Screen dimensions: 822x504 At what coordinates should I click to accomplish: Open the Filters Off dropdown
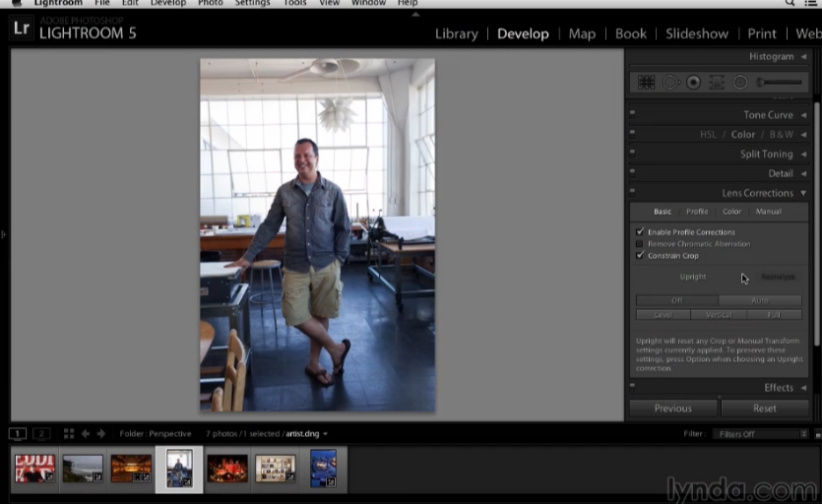pyautogui.click(x=760, y=434)
